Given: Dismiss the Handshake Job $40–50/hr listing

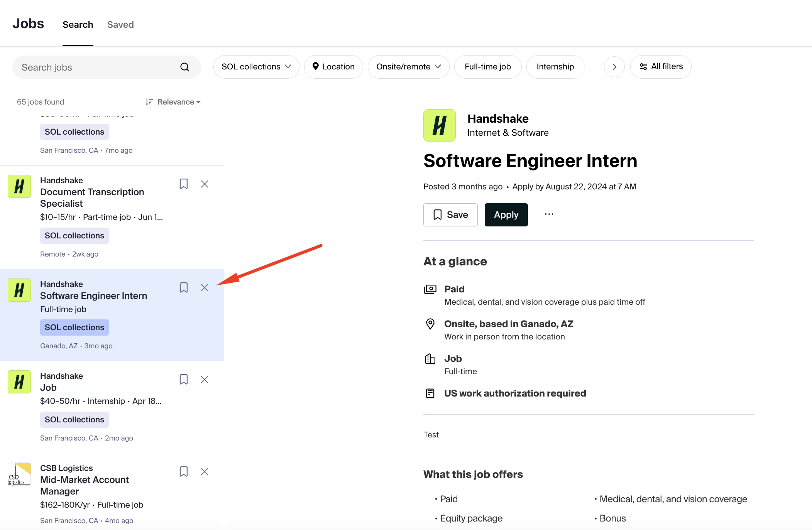Looking at the screenshot, I should tap(205, 380).
